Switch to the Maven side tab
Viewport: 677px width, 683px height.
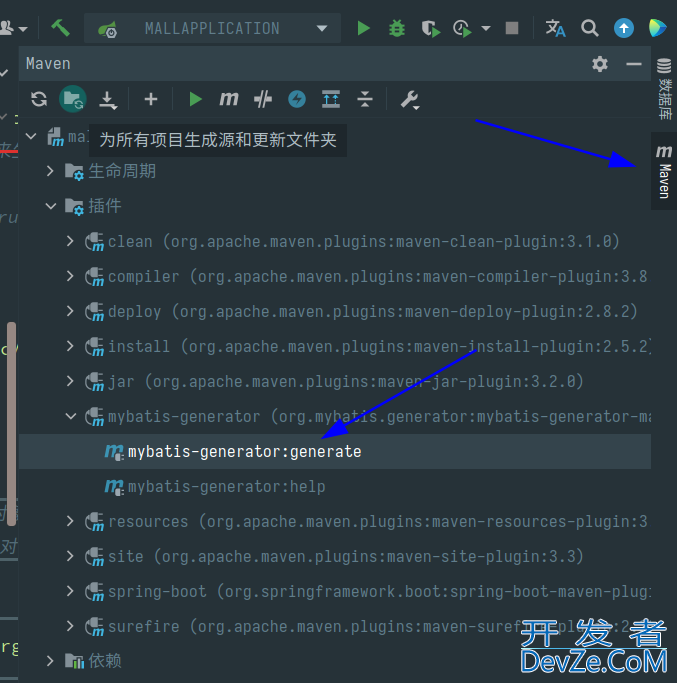coord(663,171)
